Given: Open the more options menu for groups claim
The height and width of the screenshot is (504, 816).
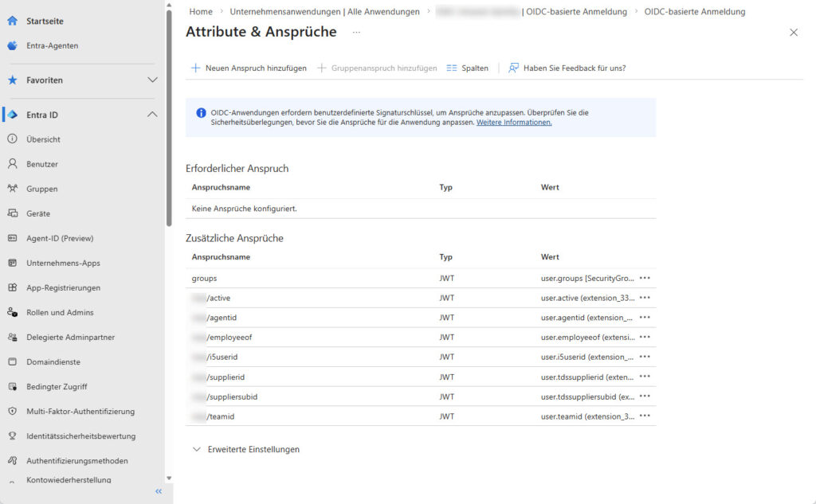Looking at the screenshot, I should pos(645,278).
